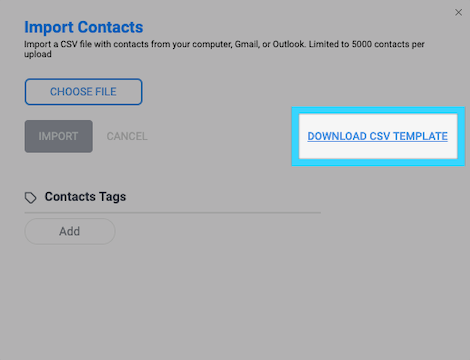
Task: Open the DOWNLOAD CSV TEMPLATE link
Action: 377,136
